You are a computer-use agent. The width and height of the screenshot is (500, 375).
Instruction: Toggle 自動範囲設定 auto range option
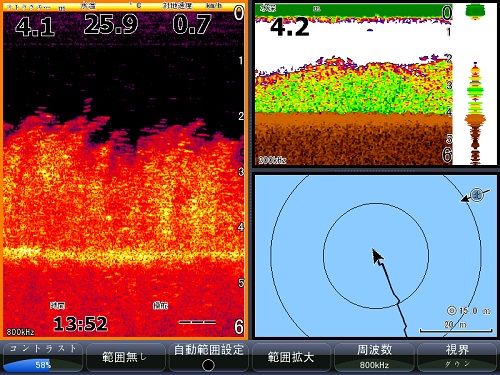click(x=208, y=357)
